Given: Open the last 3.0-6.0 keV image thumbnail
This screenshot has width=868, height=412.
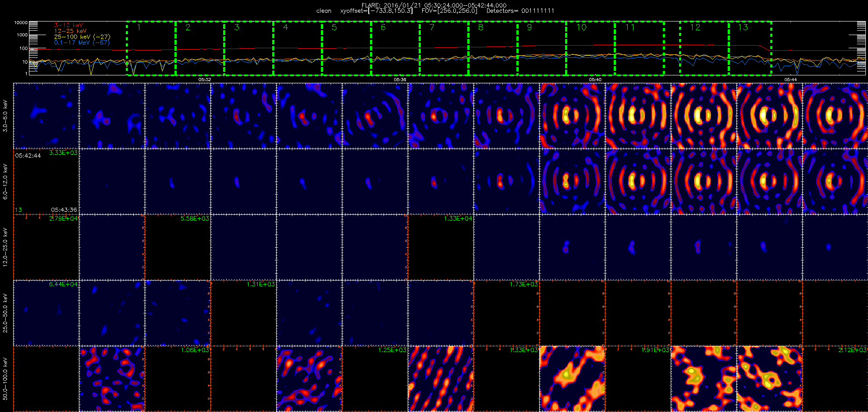Looking at the screenshot, I should 836,116.
